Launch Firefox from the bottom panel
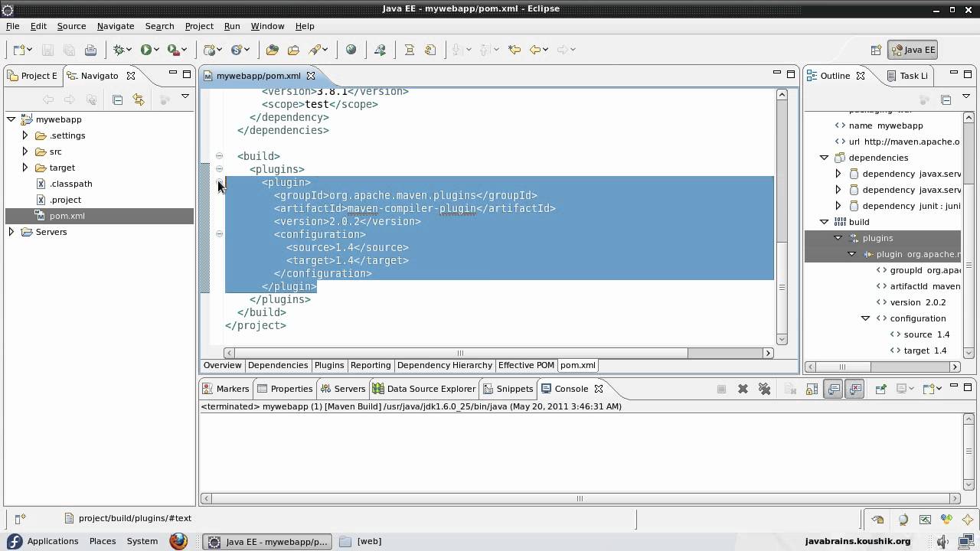Image resolution: width=980 pixels, height=551 pixels. (178, 541)
